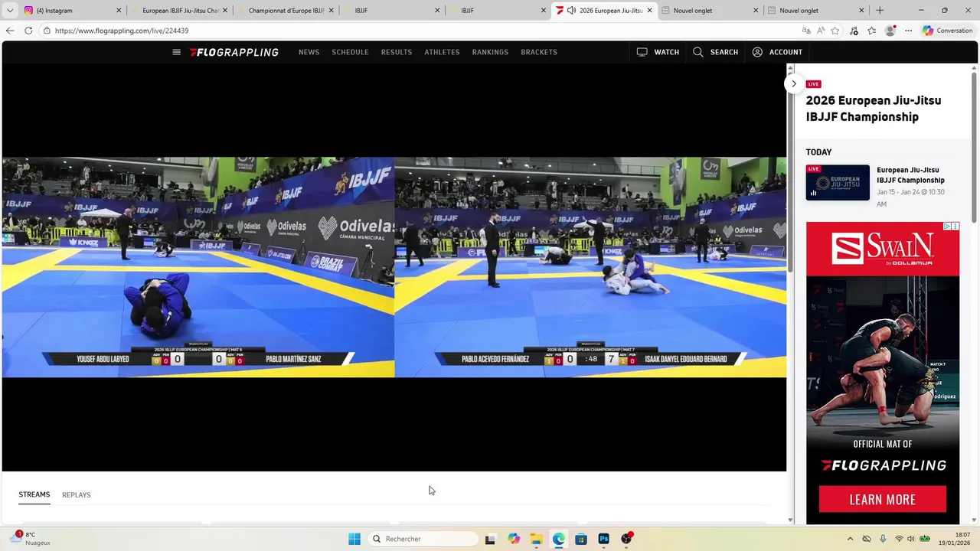
Task: Activate the read aloud icon
Action: point(821,31)
